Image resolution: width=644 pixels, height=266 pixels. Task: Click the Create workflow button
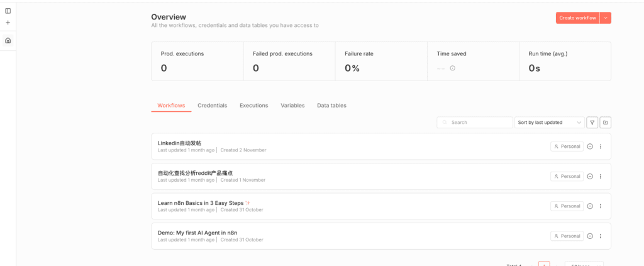[577, 18]
